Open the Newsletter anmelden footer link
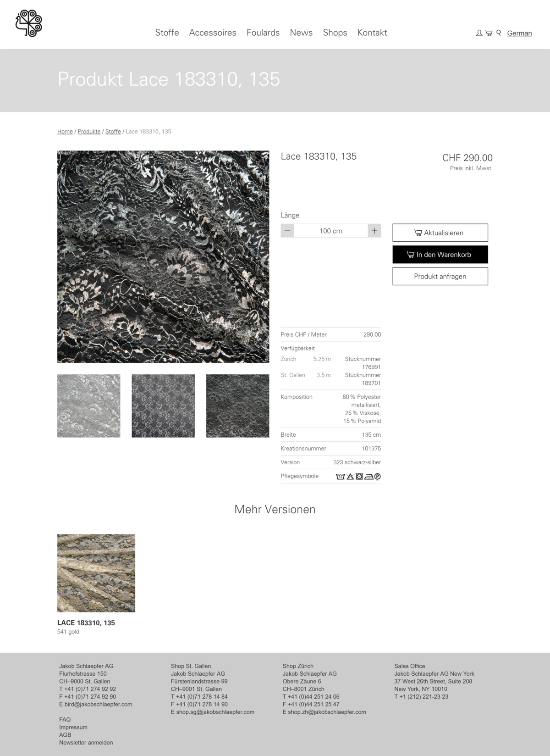 pyautogui.click(x=86, y=742)
